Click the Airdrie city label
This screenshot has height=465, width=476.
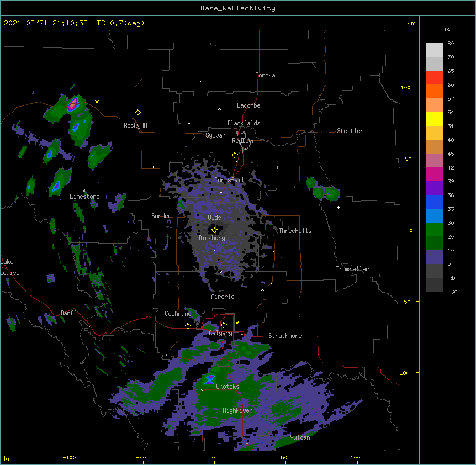click(223, 297)
